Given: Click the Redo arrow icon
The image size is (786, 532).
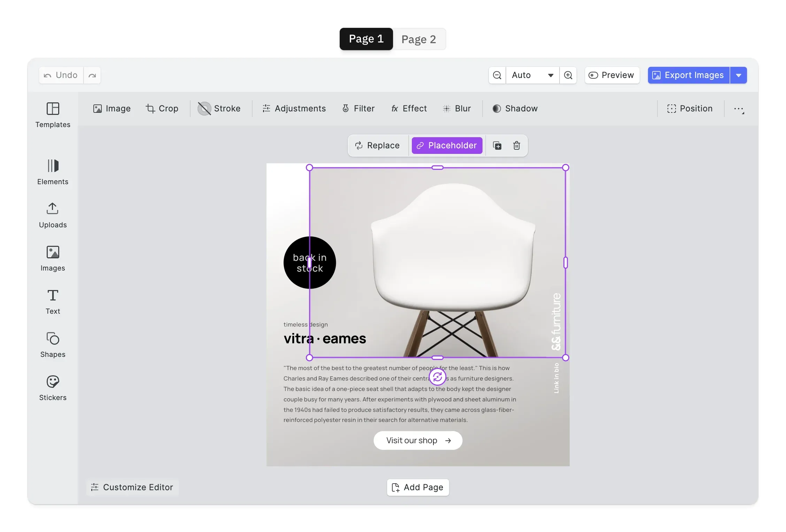Looking at the screenshot, I should (92, 75).
